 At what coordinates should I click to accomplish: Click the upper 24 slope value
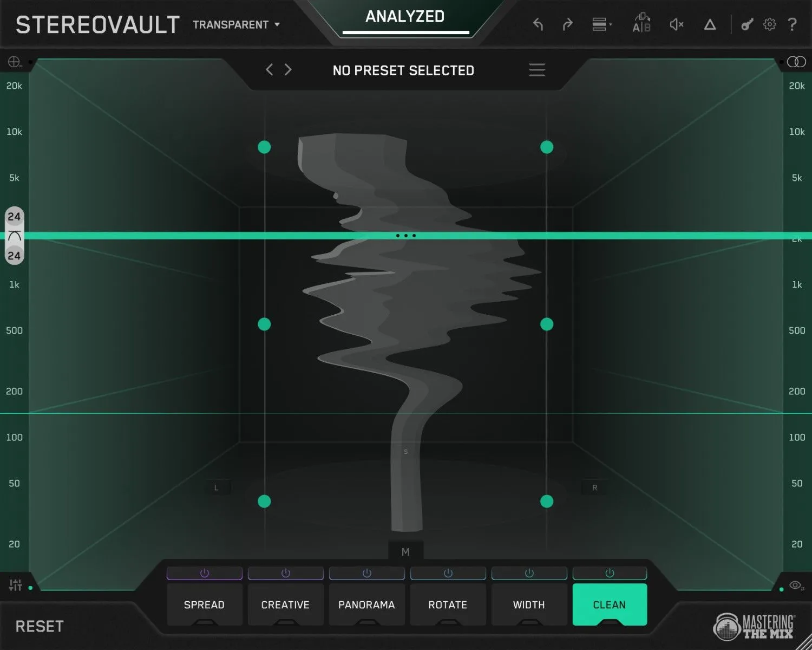[x=14, y=217]
